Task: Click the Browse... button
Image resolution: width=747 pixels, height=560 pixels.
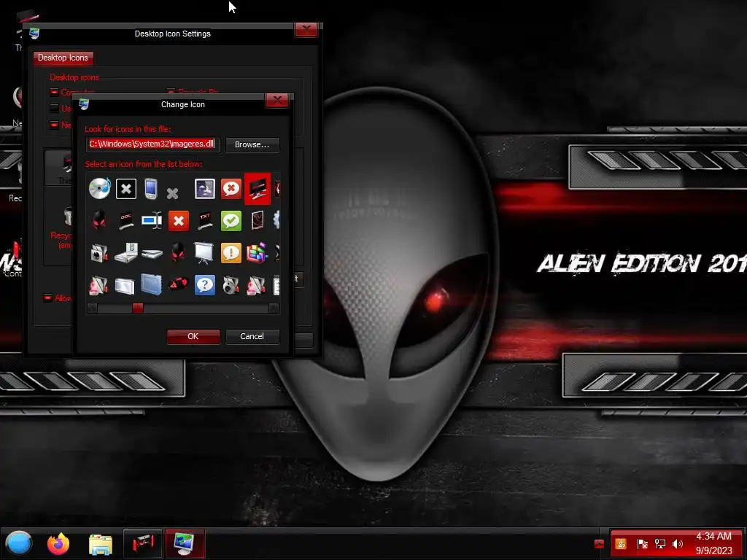Action: pos(252,144)
